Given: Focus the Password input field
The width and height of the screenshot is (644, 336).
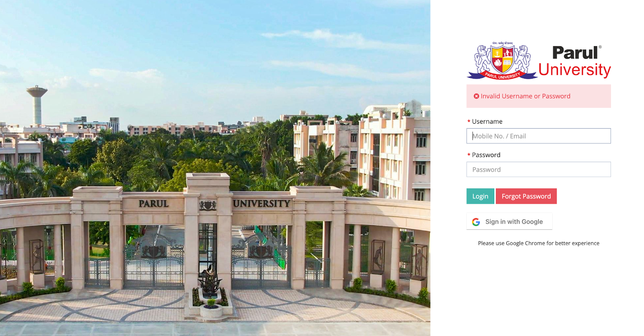Looking at the screenshot, I should click(539, 170).
